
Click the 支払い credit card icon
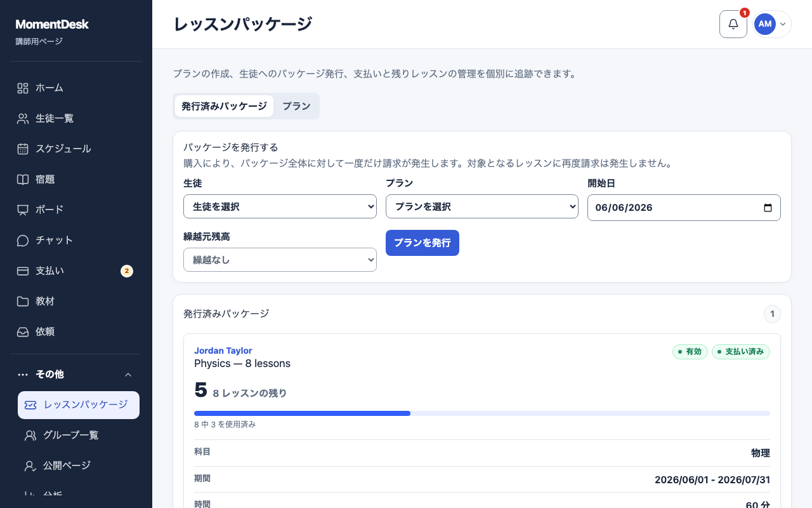[23, 271]
